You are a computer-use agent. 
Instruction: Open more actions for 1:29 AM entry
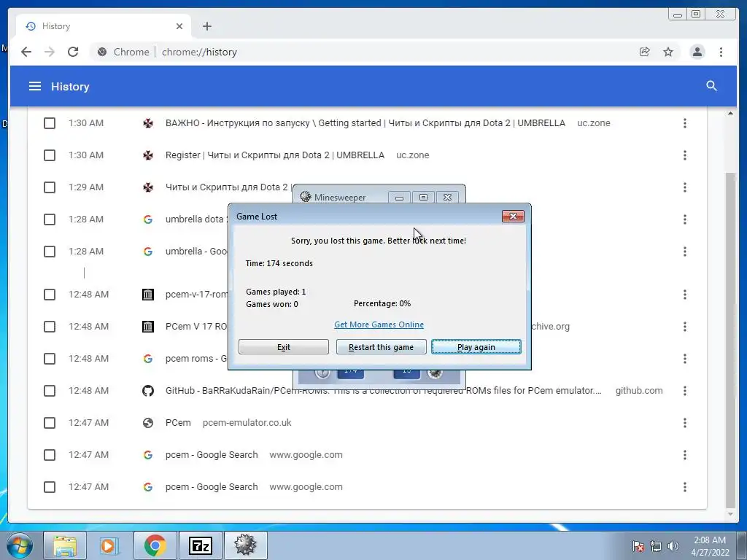(684, 187)
